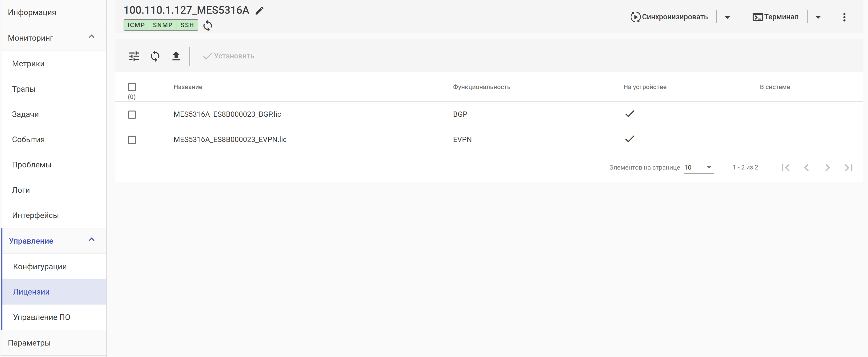Open the Конфигурации menu item

40,267
